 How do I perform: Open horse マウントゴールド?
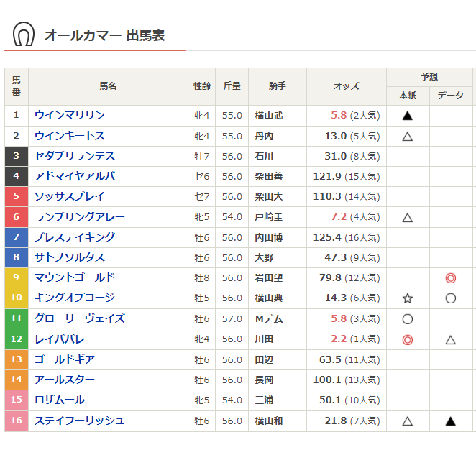pyautogui.click(x=75, y=277)
